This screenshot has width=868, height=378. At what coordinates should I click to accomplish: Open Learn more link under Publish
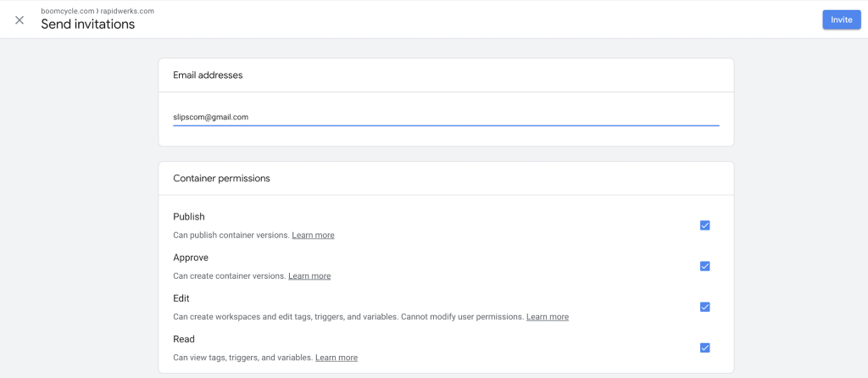tap(313, 235)
